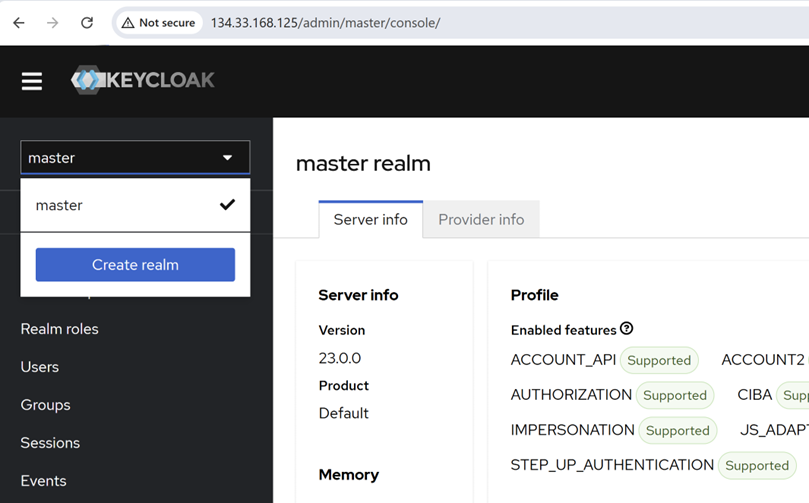Viewport: 809px width, 503px height.
Task: Click the Enabled features help icon
Action: (x=626, y=328)
